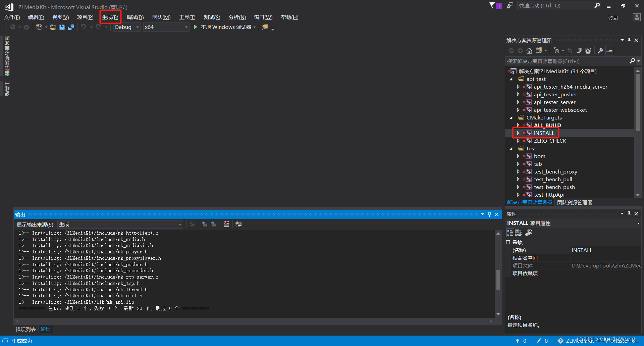
Task: Click the Collapse All icon in Solution Explorer
Action: [579, 51]
